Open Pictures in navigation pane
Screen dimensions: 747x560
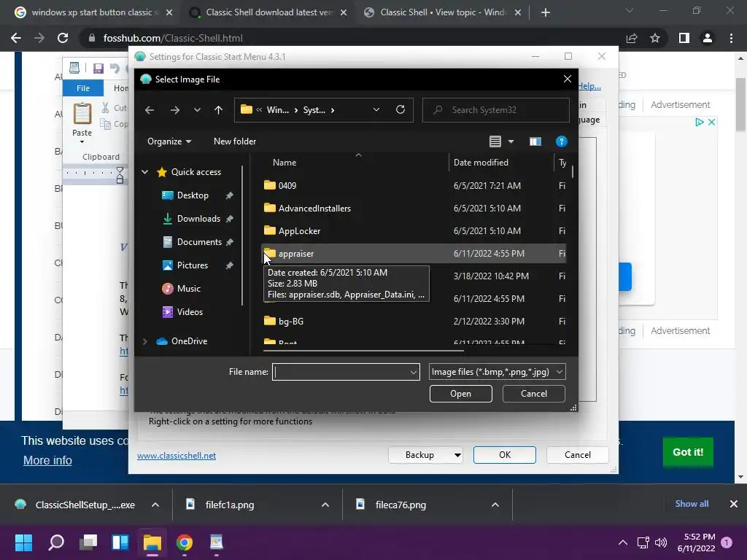193,265
